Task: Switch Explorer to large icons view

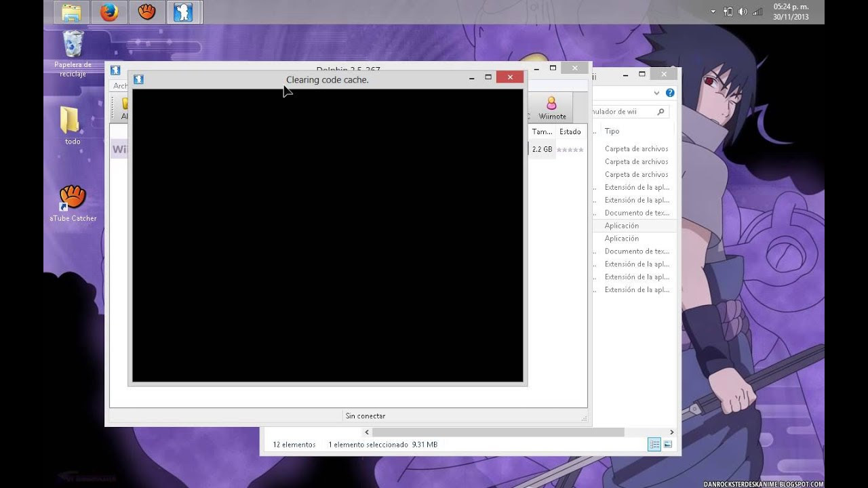Action: (x=668, y=445)
